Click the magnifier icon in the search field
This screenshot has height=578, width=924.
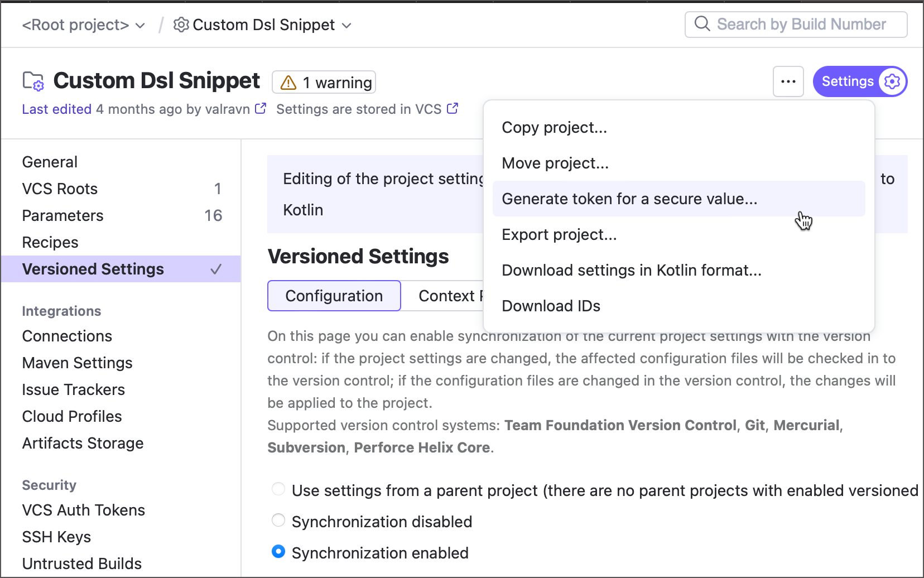(x=702, y=24)
